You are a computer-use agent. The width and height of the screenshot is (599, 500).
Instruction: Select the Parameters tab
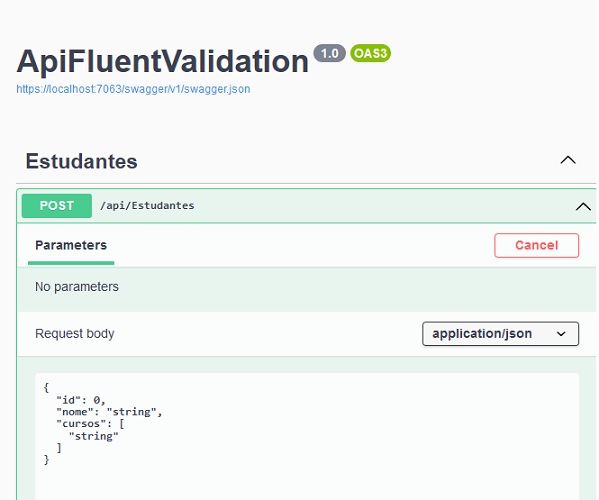[71, 245]
